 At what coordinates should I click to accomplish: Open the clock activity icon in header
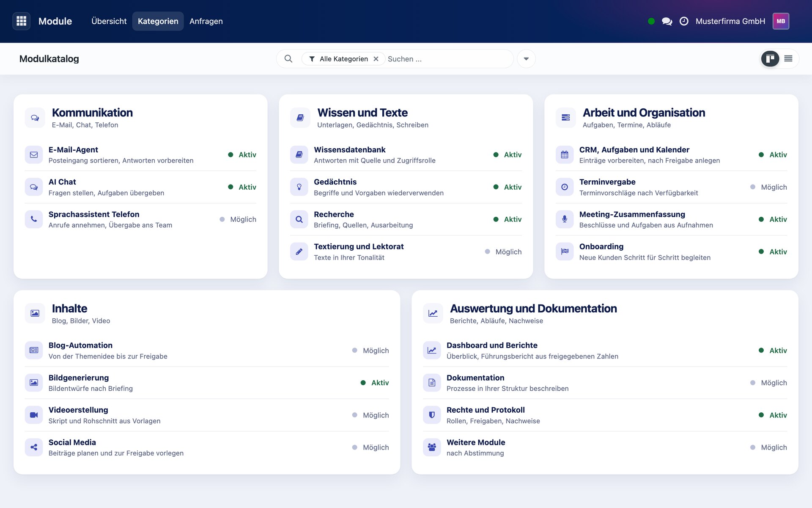coord(684,21)
